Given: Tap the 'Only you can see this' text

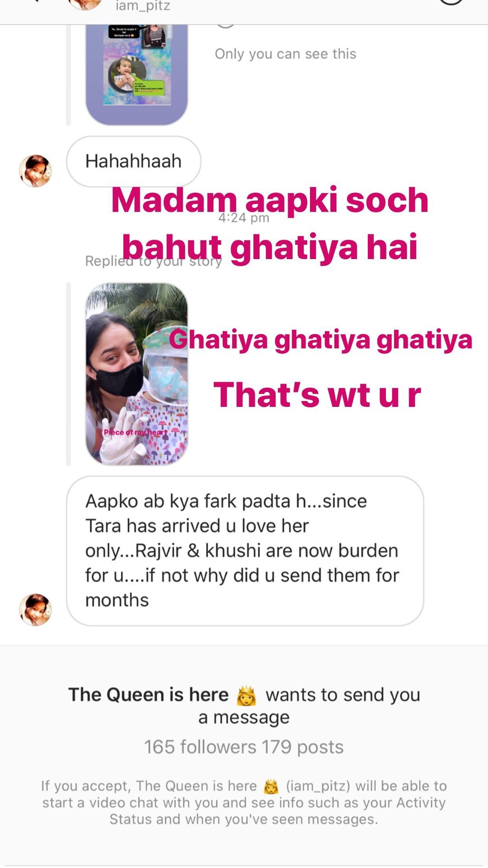Looking at the screenshot, I should coord(286,54).
